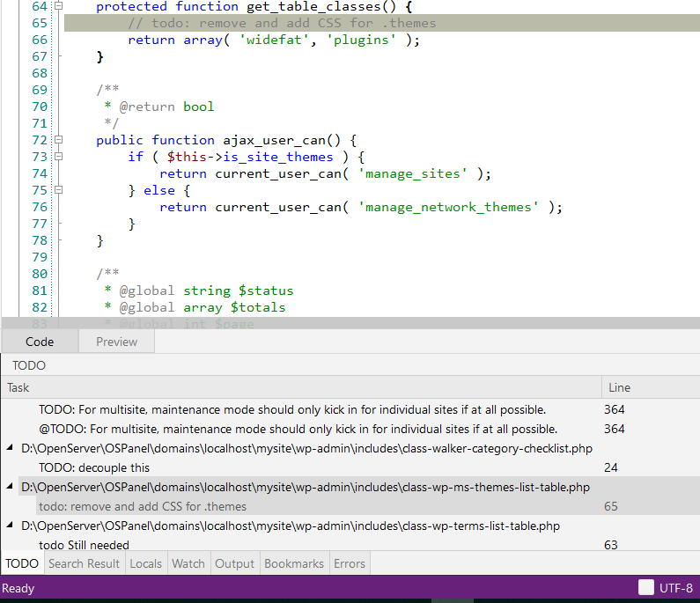Open the Locals tab
Viewport: 700px width, 603px height.
pos(145,563)
